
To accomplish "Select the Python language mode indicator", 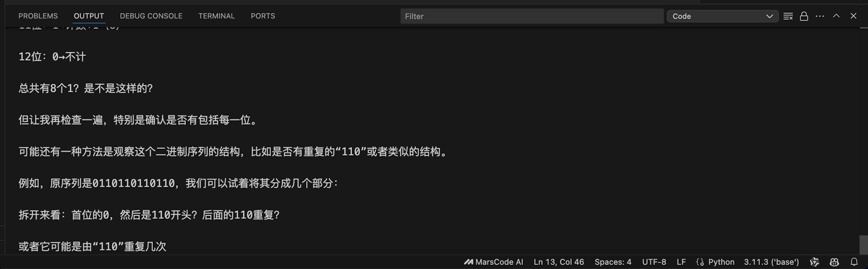I will (715, 262).
